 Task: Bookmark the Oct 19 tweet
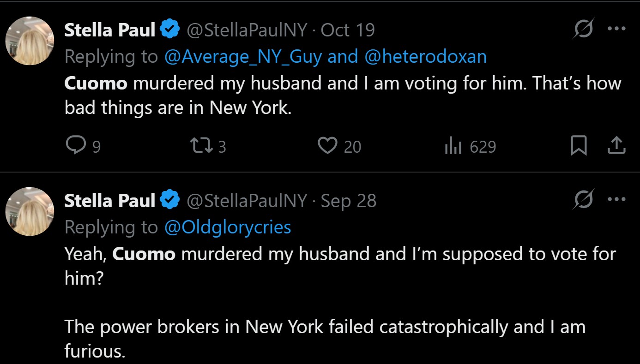coord(579,146)
